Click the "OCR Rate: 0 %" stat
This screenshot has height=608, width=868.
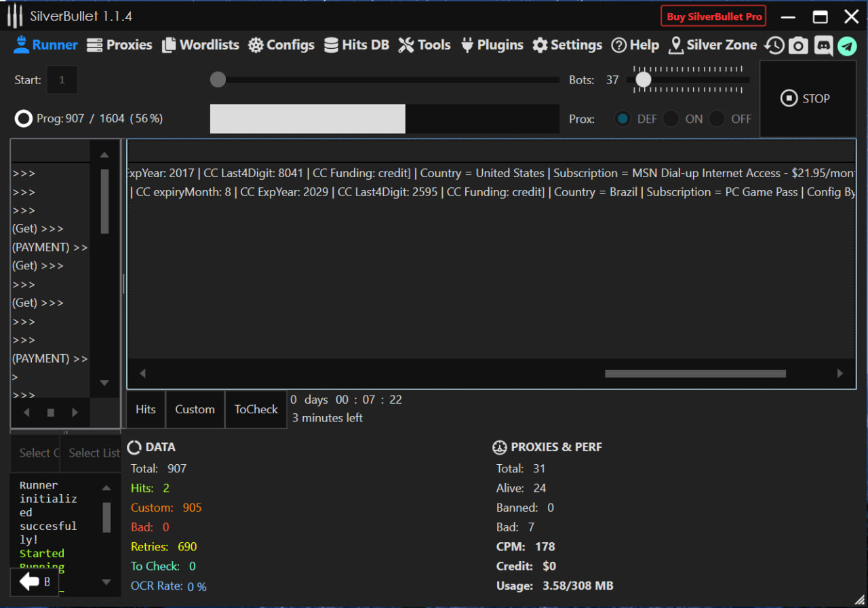(169, 586)
